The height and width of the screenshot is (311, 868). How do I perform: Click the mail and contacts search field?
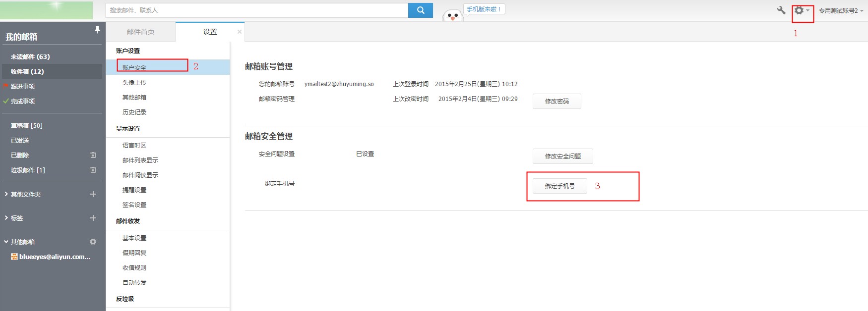pyautogui.click(x=256, y=10)
